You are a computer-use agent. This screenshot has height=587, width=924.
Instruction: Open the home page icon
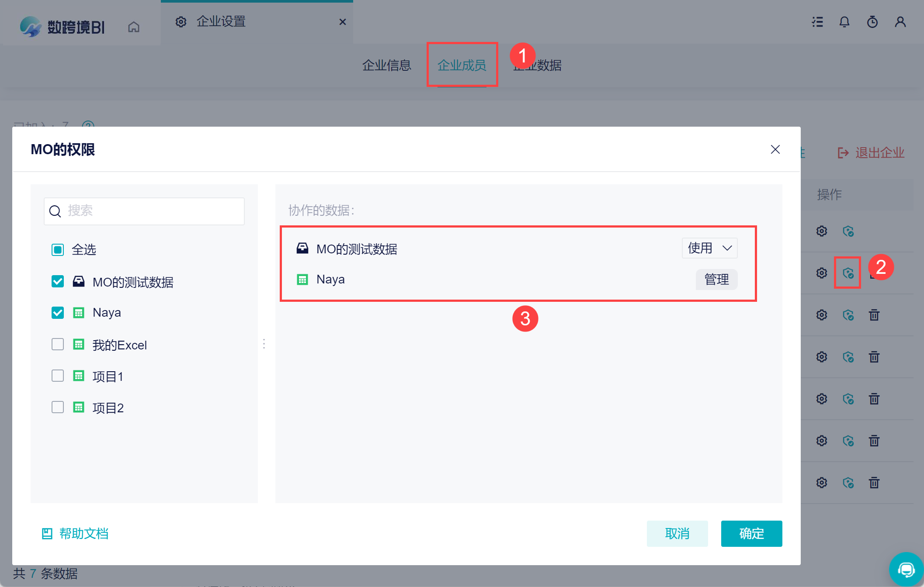point(134,27)
